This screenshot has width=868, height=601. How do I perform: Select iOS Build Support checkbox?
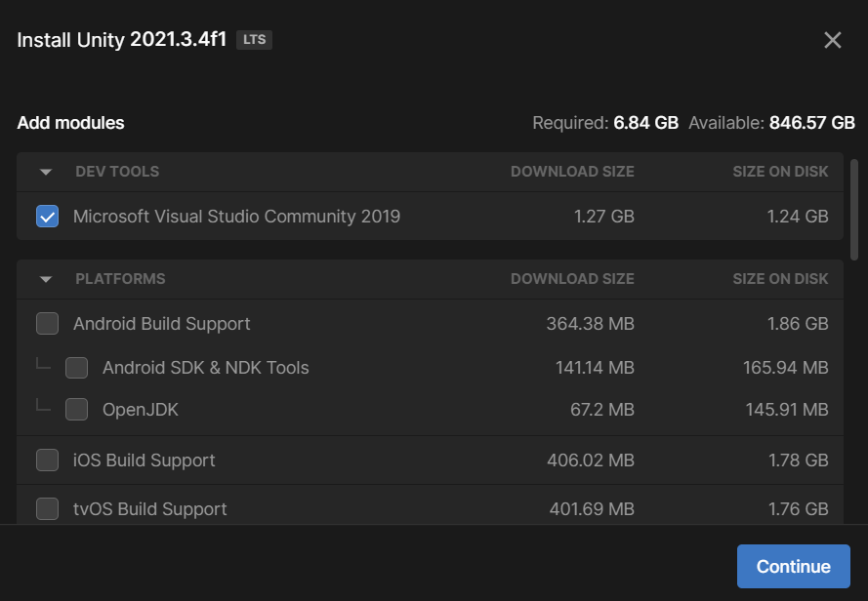tap(47, 461)
